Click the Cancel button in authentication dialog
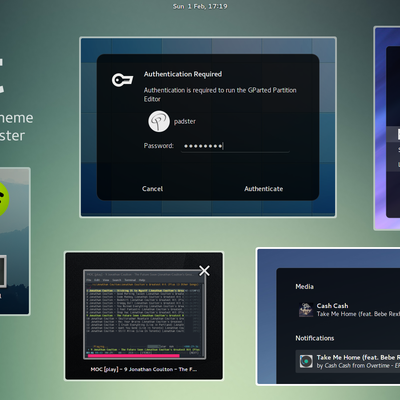This screenshot has width=400, height=400. coord(152,189)
